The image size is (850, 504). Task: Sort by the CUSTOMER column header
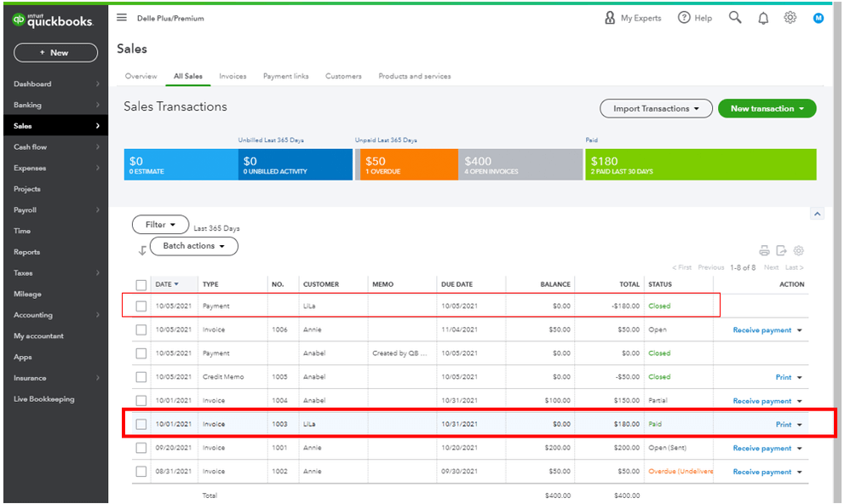pyautogui.click(x=321, y=284)
